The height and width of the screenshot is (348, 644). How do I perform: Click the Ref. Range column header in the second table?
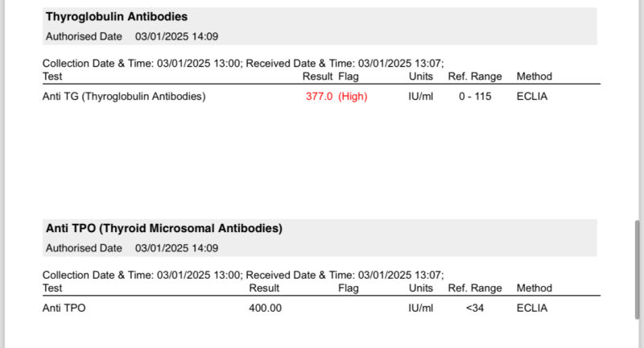(x=475, y=288)
